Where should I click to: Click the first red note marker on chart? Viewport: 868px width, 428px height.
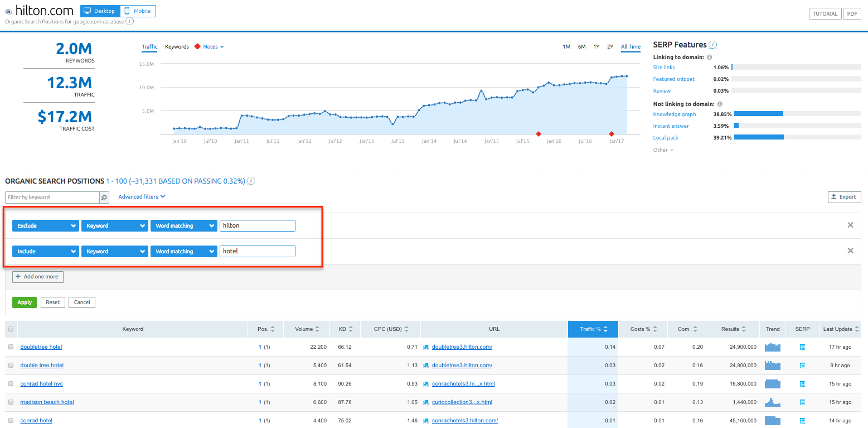click(x=538, y=134)
